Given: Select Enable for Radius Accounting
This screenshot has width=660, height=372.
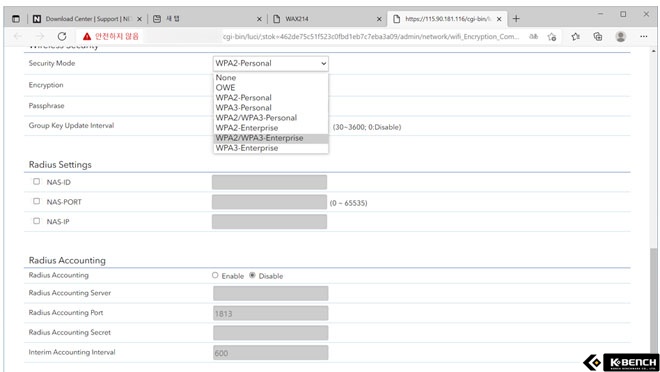Looking at the screenshot, I should pos(215,275).
